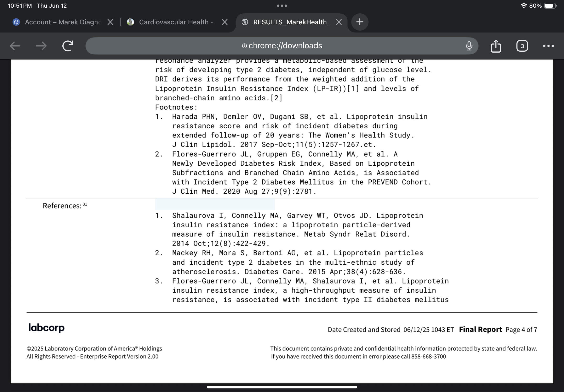Viewport: 564px width, 392px height.
Task: Tap the Thu Jun 12 date
Action: [52, 6]
